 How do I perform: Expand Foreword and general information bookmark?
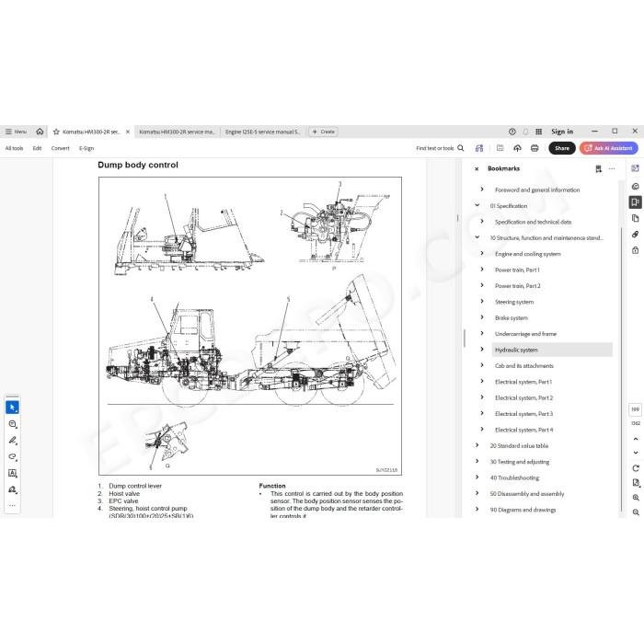pyautogui.click(x=482, y=190)
